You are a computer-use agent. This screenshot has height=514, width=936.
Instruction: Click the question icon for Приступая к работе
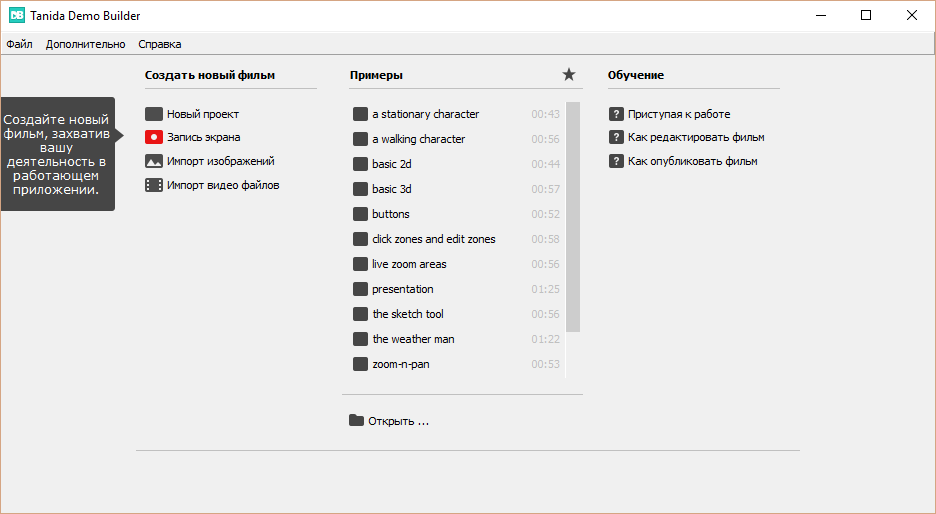[x=616, y=114]
